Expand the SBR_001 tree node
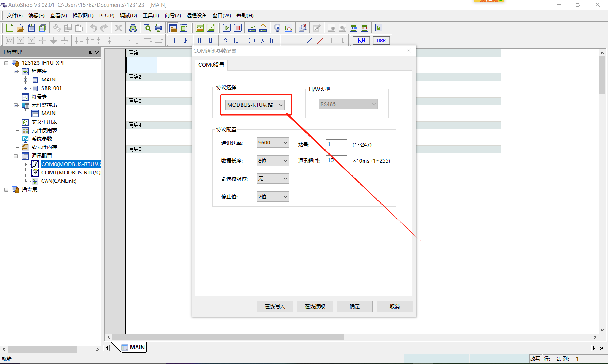608x364 pixels. (25, 88)
